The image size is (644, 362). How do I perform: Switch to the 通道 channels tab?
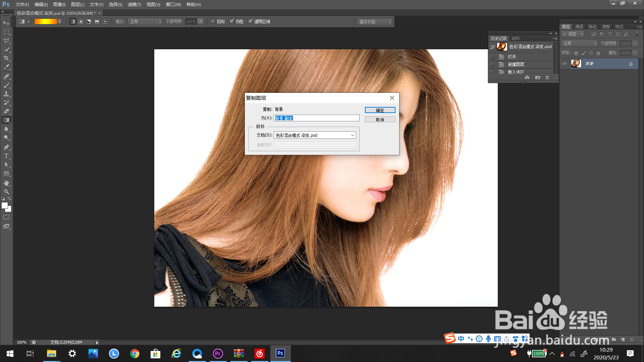(x=579, y=26)
